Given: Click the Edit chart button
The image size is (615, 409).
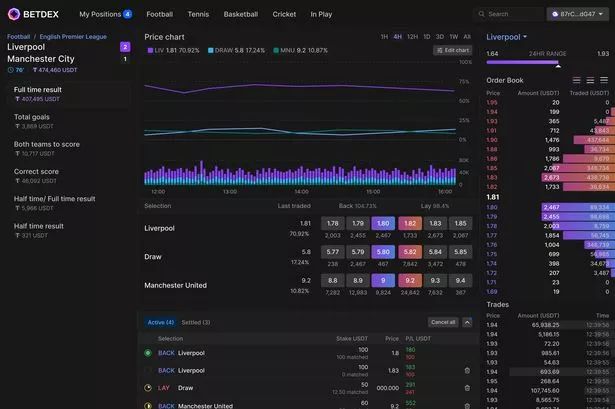Looking at the screenshot, I should 453,50.
